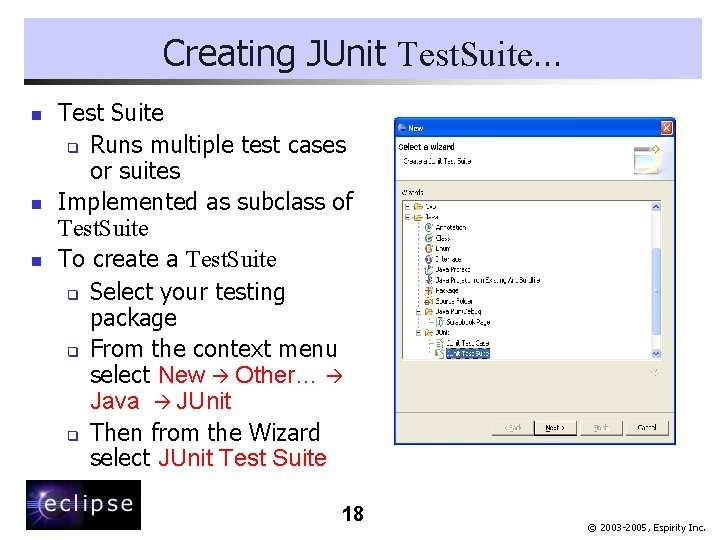Select Java Project from Existing Ant Buildfile icon

click(429, 280)
